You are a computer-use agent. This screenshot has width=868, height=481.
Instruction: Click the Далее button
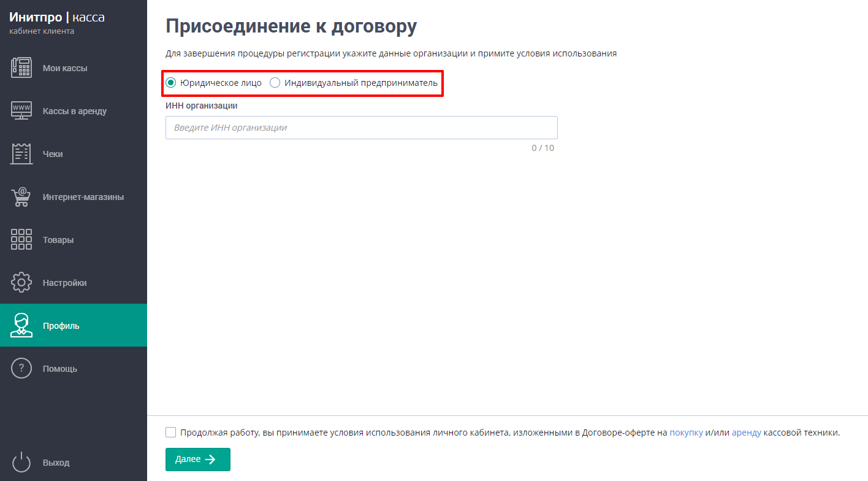(198, 460)
